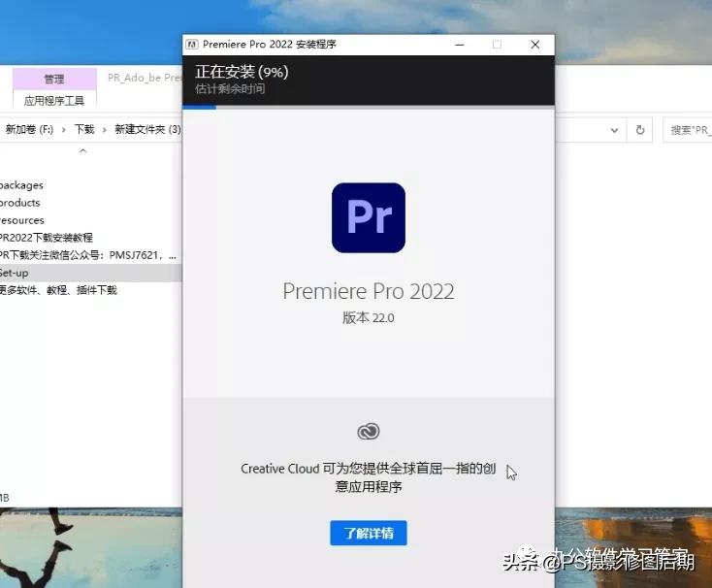Select the 更多软件、教程、插件下载 file
Viewport: 712px width, 588px height.
click(58, 290)
